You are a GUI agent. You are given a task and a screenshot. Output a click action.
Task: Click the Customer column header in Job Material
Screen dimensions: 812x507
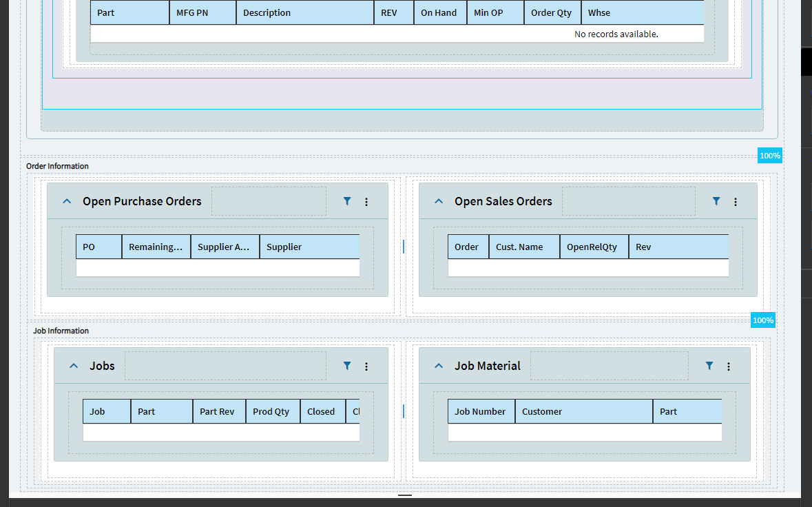[x=584, y=412]
